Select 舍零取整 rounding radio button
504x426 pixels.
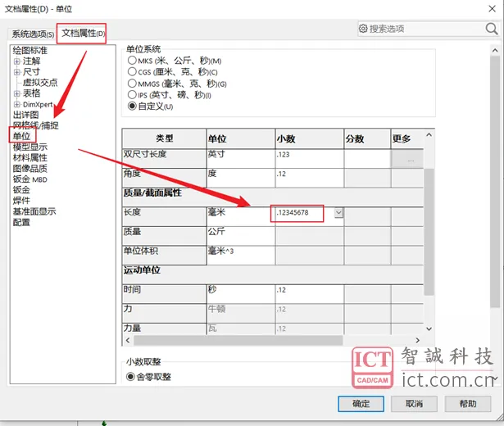point(130,376)
